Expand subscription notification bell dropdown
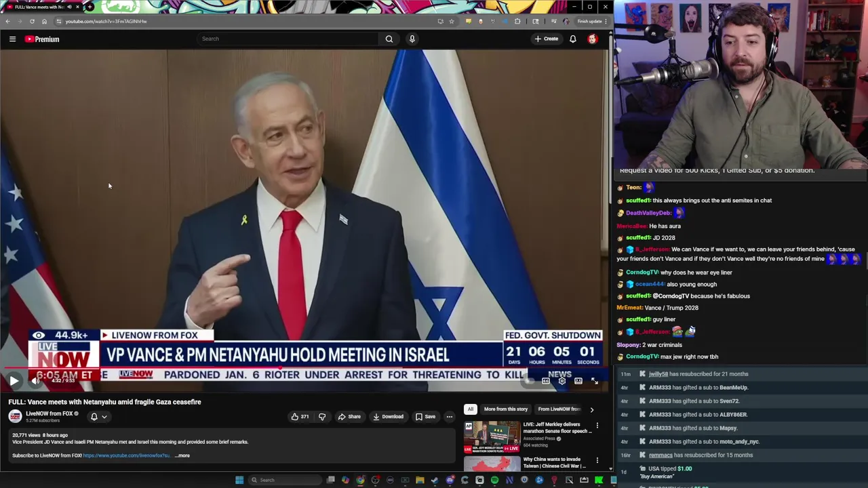 [99, 417]
